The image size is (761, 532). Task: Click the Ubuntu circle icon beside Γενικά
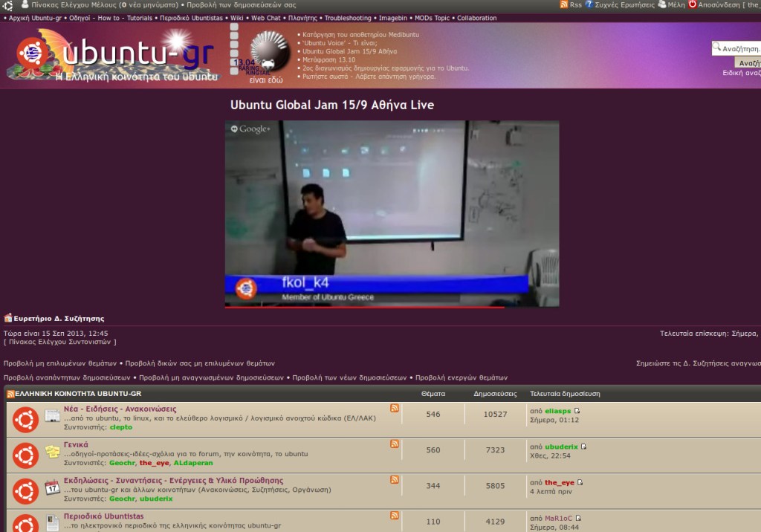[25, 455]
